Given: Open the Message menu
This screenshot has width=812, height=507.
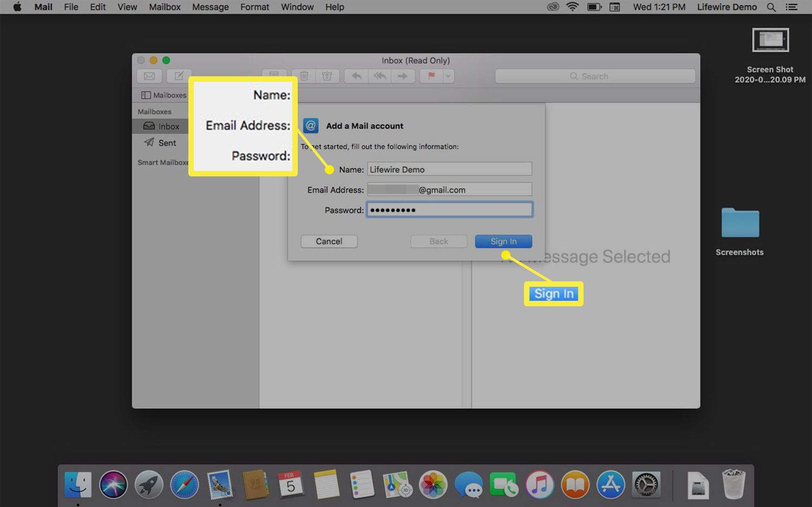Looking at the screenshot, I should point(211,7).
